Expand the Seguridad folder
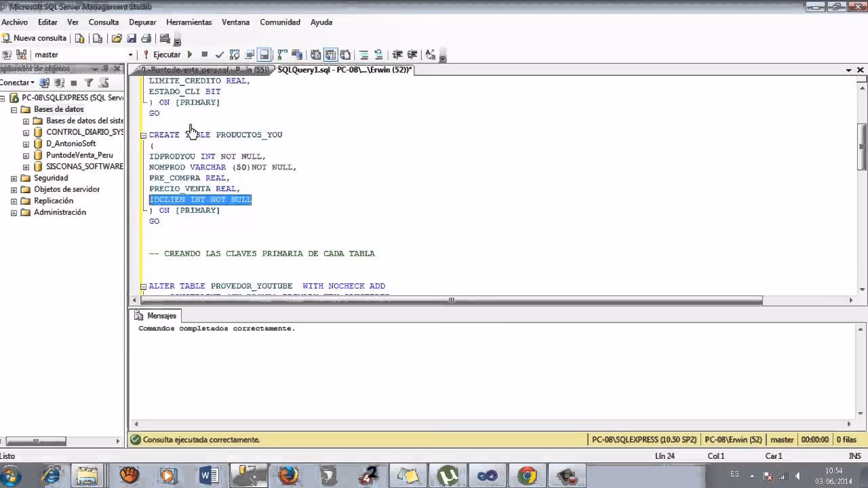868x488 pixels. point(14,178)
